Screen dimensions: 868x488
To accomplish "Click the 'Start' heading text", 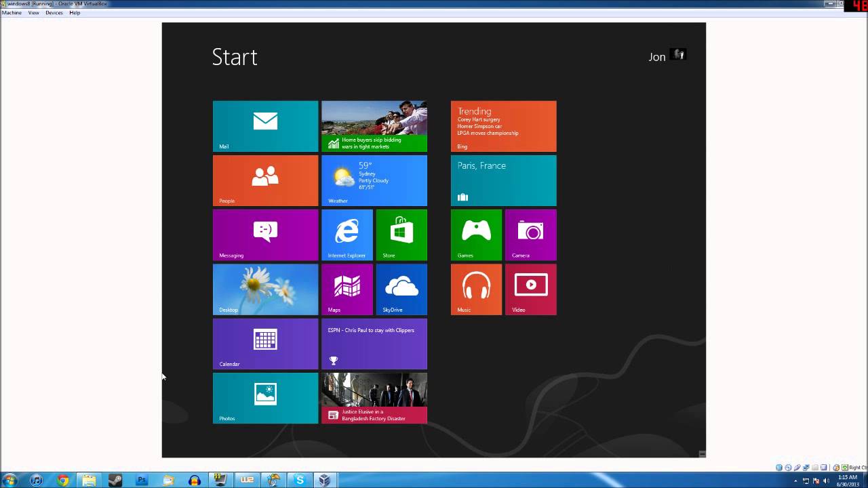I will tap(235, 57).
